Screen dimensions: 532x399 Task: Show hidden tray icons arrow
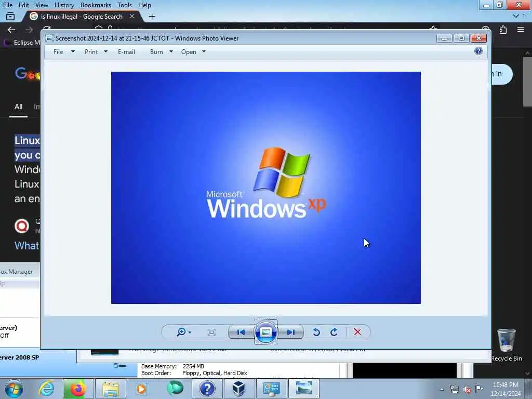point(442,390)
